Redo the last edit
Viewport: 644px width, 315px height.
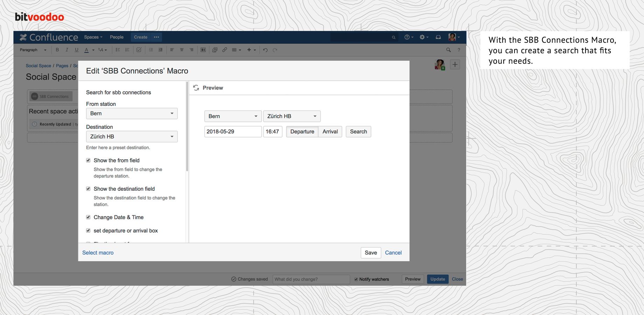pyautogui.click(x=275, y=50)
